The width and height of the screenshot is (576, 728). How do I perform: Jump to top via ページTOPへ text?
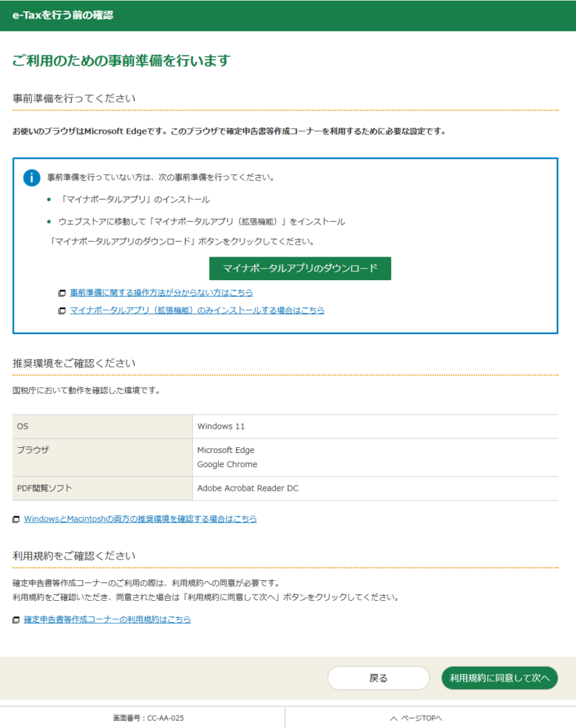pos(422,718)
